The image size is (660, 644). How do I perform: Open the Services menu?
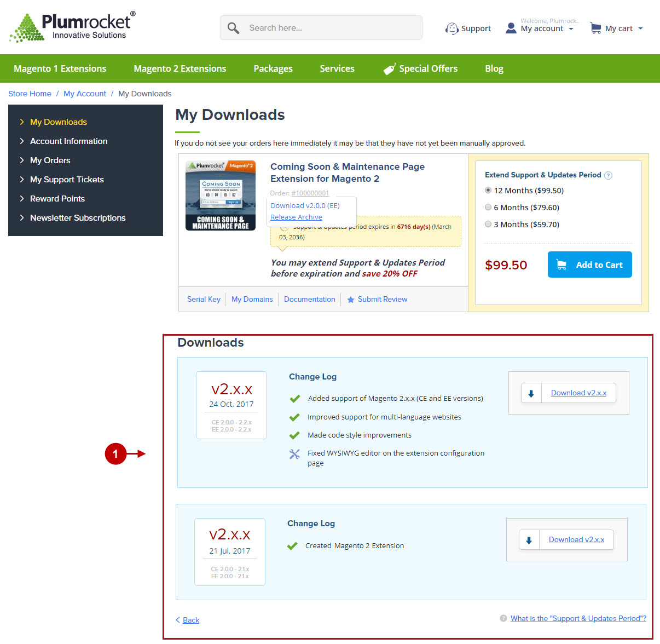[x=337, y=68]
